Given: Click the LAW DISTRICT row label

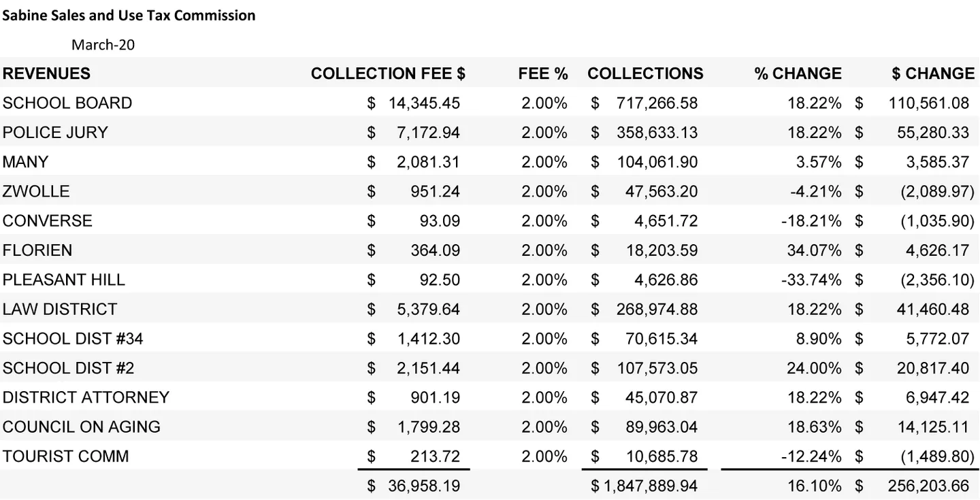Looking at the screenshot, I should [x=60, y=309].
